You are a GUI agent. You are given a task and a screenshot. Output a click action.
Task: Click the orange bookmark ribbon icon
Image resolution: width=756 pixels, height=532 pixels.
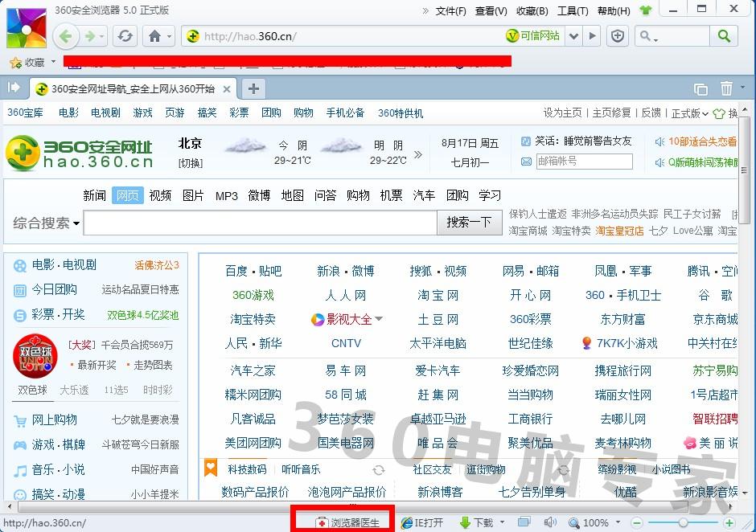click(x=211, y=468)
